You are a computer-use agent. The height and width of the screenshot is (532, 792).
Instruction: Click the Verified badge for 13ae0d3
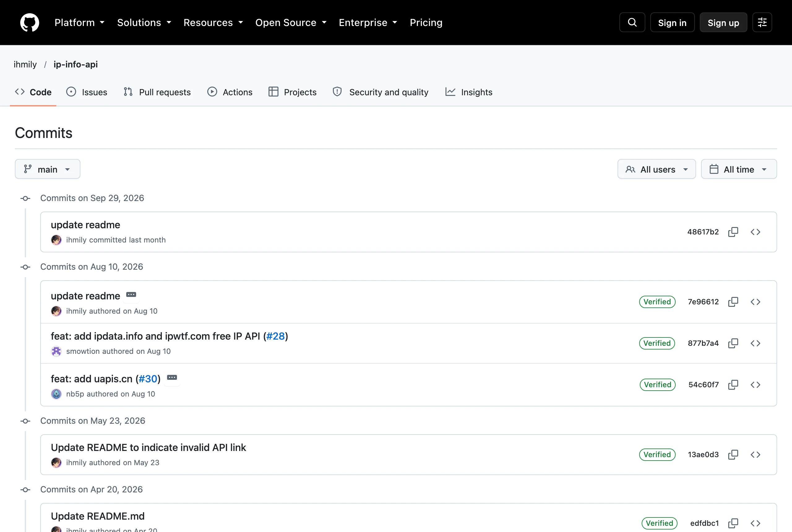(657, 454)
